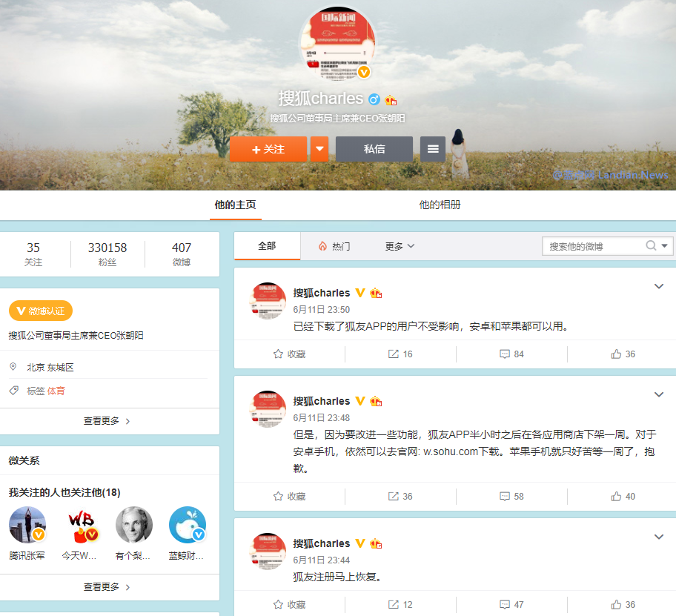Viewport: 676px width, 616px height.
Task: Open the timestamp 6月11日 23:50
Action: pos(322,310)
